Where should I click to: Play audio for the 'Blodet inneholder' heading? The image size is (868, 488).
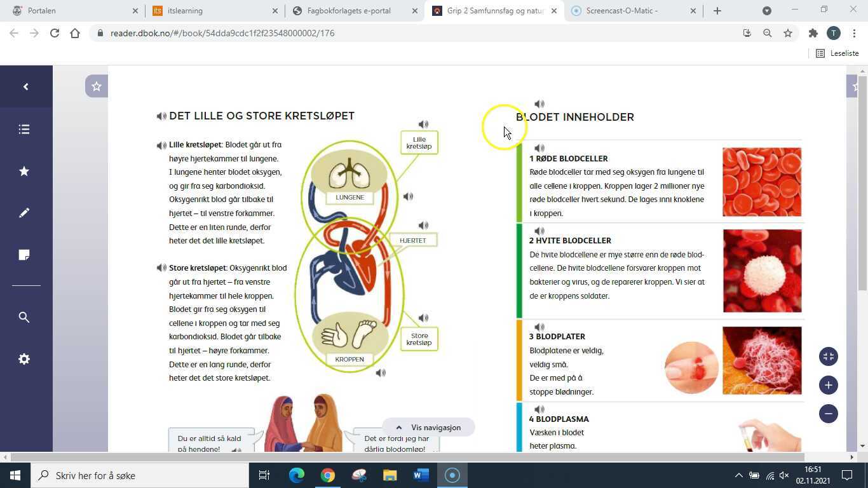pos(539,104)
